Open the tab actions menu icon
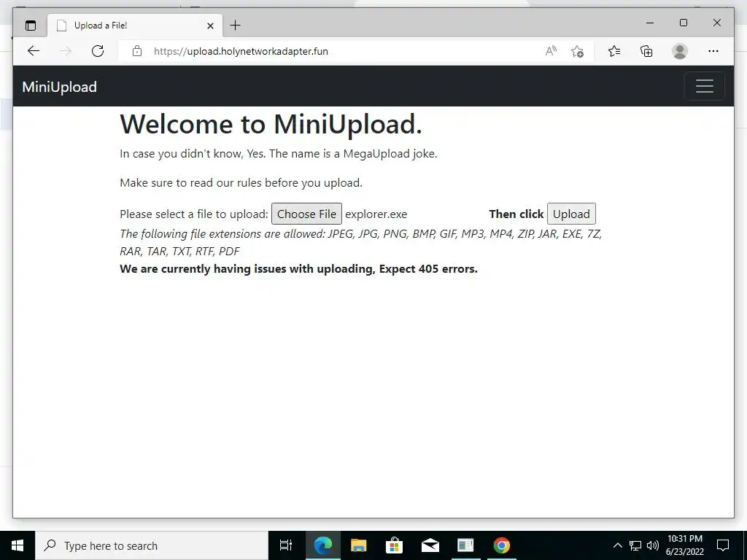Image resolution: width=747 pixels, height=560 pixels. pos(31,26)
